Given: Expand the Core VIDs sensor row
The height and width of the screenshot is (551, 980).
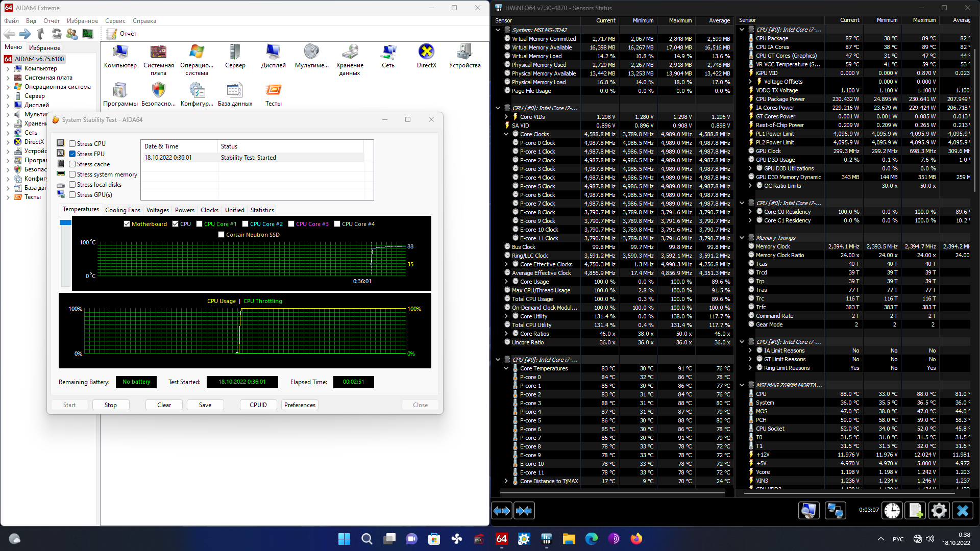Looking at the screenshot, I should (x=506, y=117).
